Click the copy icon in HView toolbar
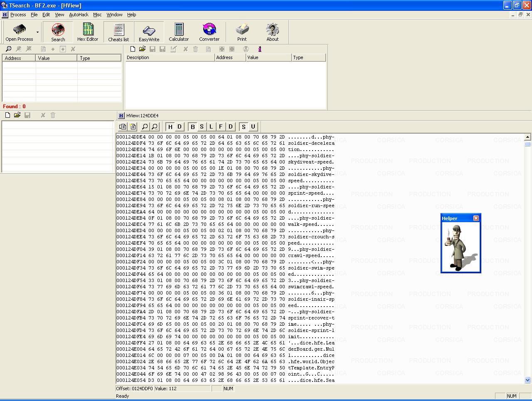 [x=123, y=127]
